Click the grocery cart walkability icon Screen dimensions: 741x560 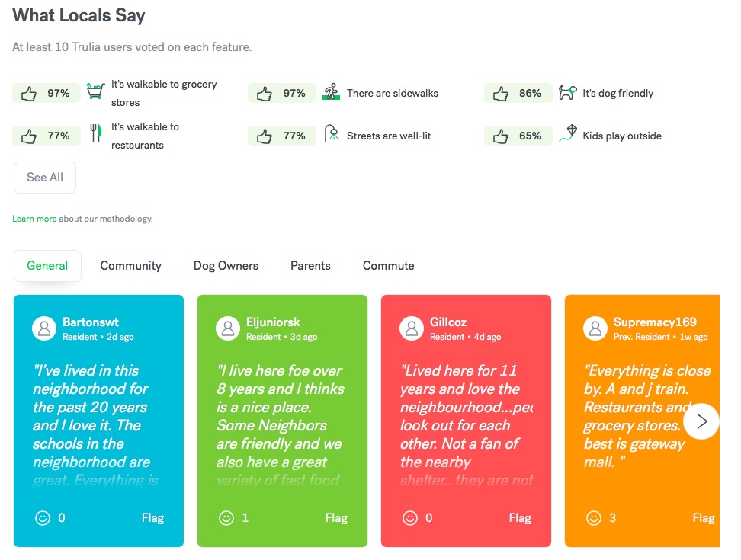[x=95, y=93]
